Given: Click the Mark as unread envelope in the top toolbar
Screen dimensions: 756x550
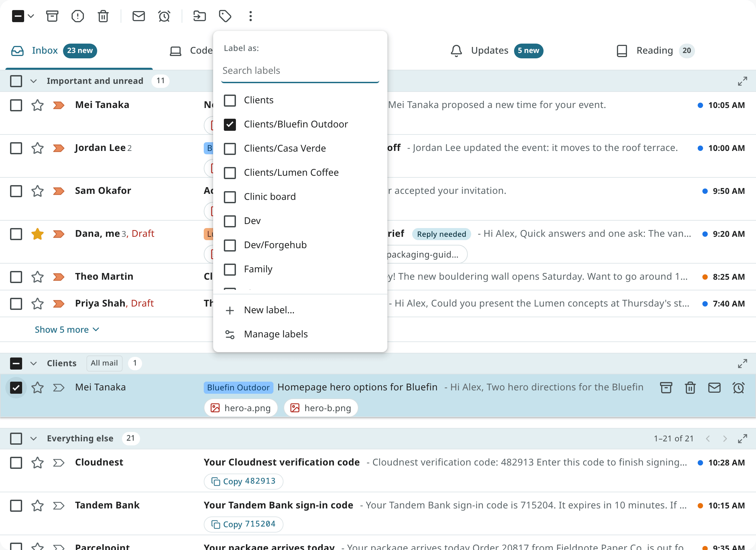Looking at the screenshot, I should (139, 16).
